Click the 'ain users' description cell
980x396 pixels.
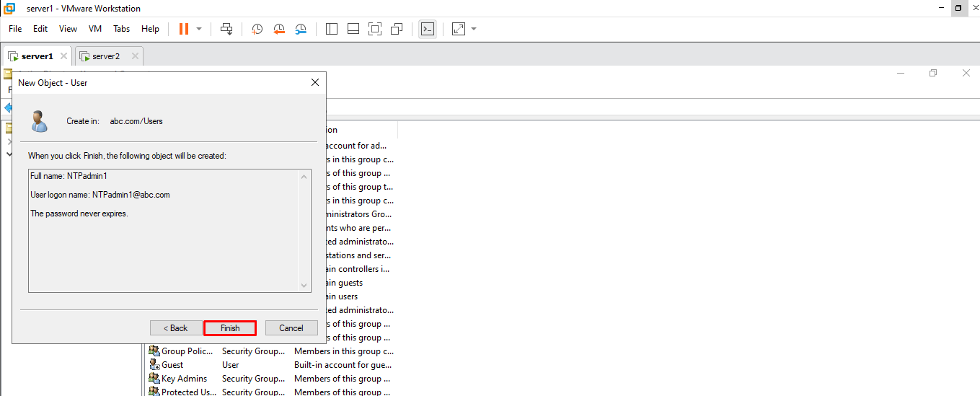click(342, 296)
